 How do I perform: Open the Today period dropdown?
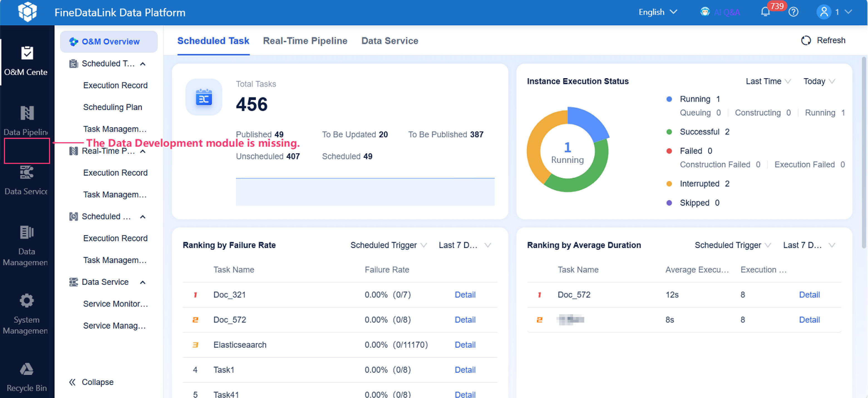[819, 81]
